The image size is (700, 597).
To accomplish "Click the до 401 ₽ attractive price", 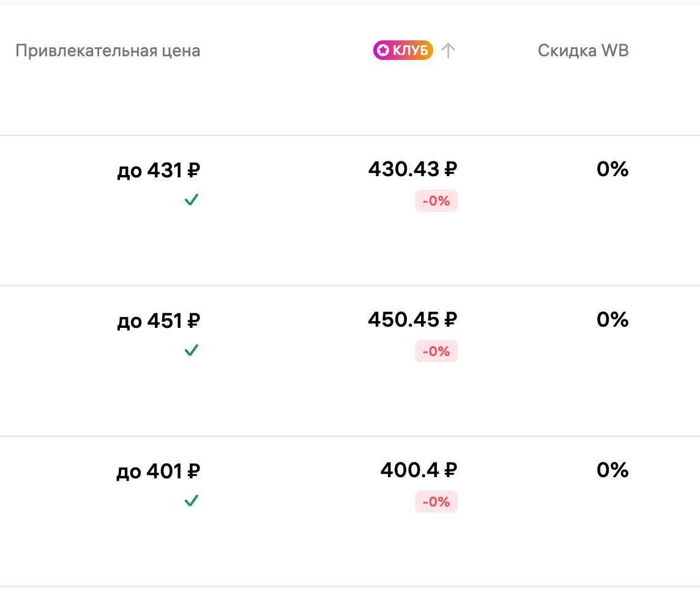I will [158, 471].
